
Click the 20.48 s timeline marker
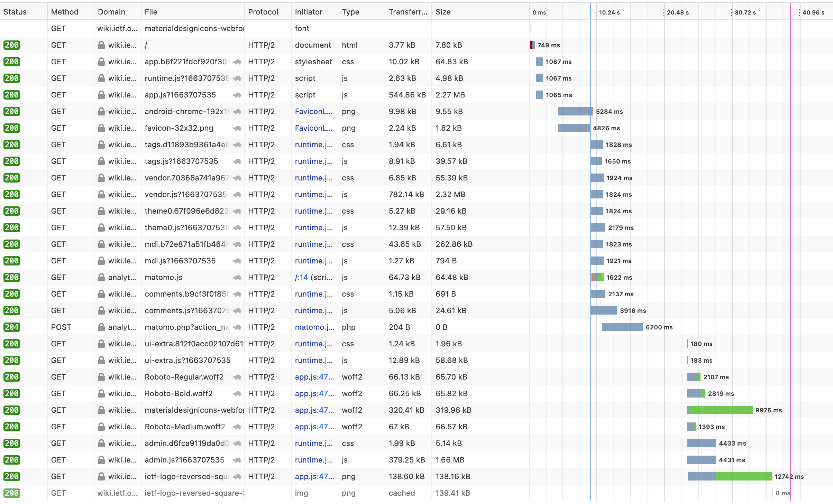[x=678, y=12]
